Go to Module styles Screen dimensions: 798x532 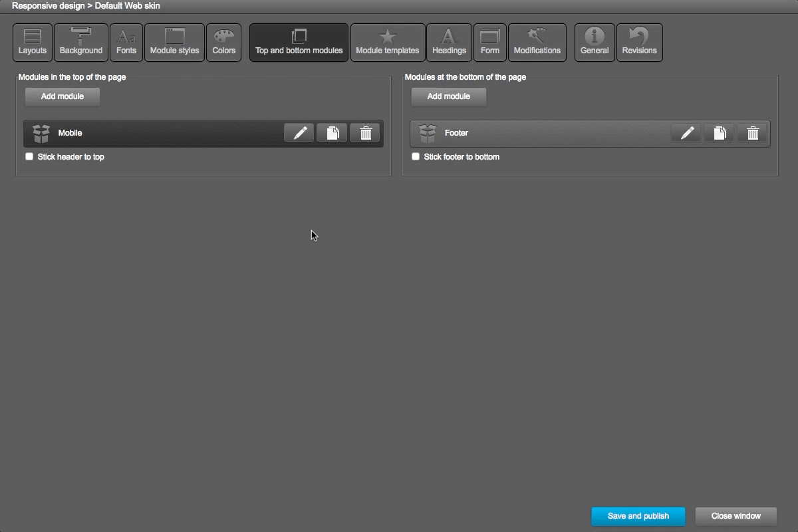174,43
